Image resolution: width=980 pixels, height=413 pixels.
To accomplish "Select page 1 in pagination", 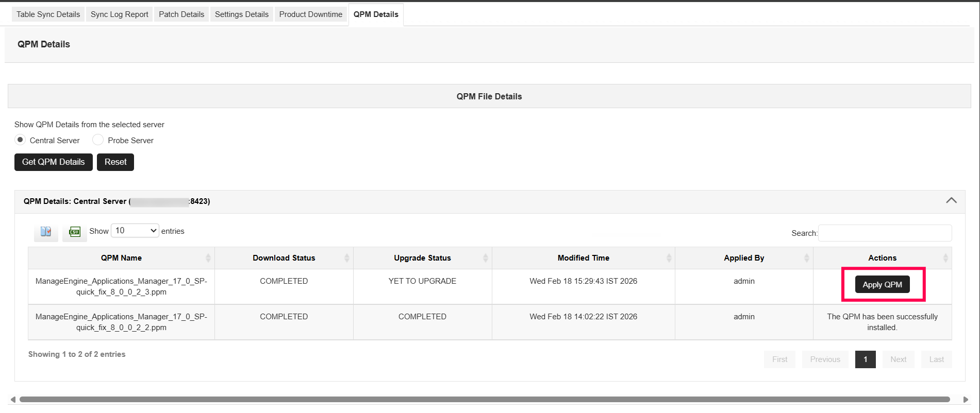I will point(866,359).
